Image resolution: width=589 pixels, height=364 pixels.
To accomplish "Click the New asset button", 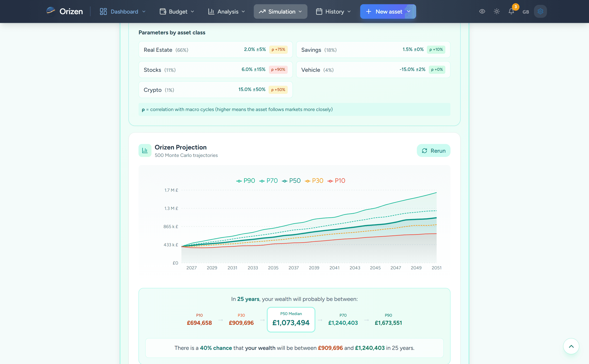I will tap(388, 12).
